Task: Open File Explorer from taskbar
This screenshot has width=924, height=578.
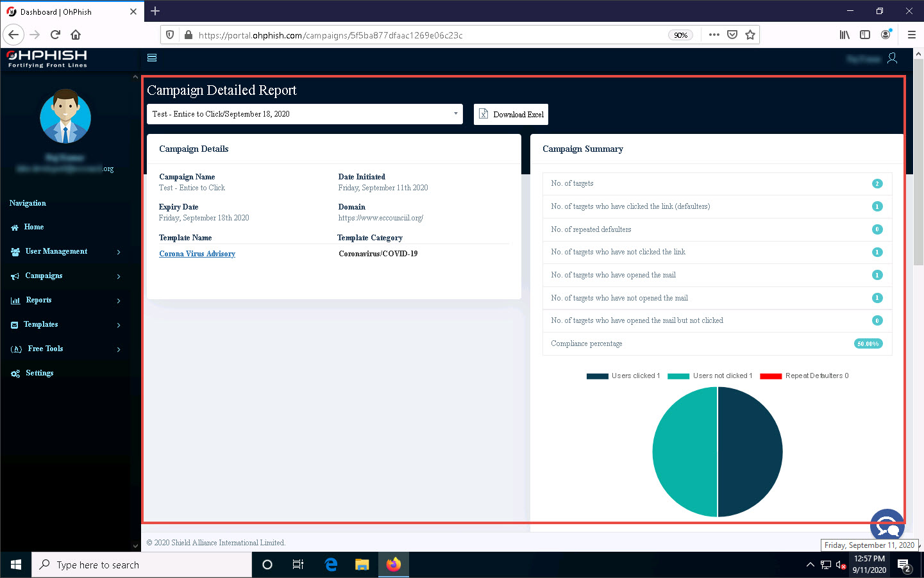Action: [362, 565]
